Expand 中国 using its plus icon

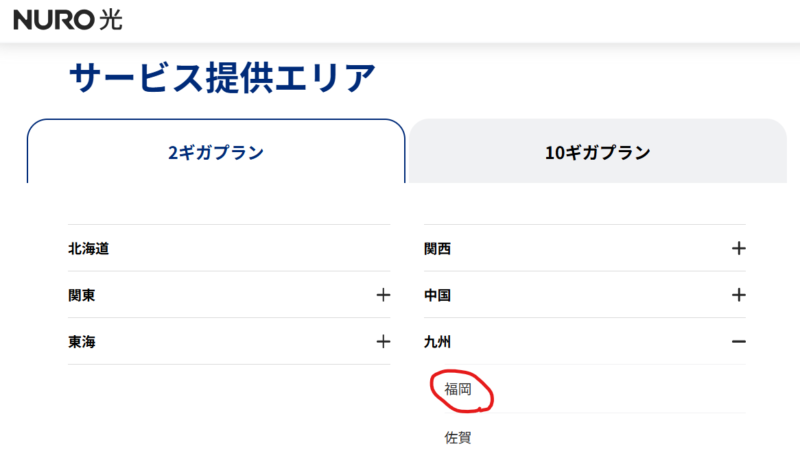tap(738, 295)
